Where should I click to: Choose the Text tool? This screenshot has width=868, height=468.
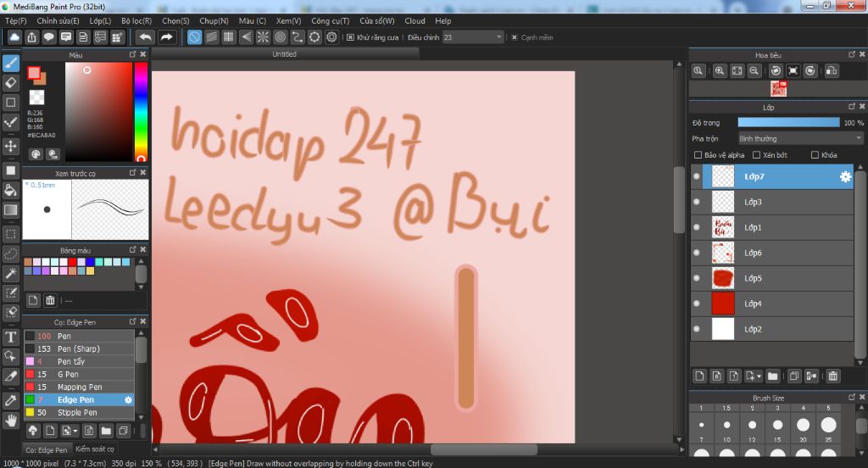[11, 337]
